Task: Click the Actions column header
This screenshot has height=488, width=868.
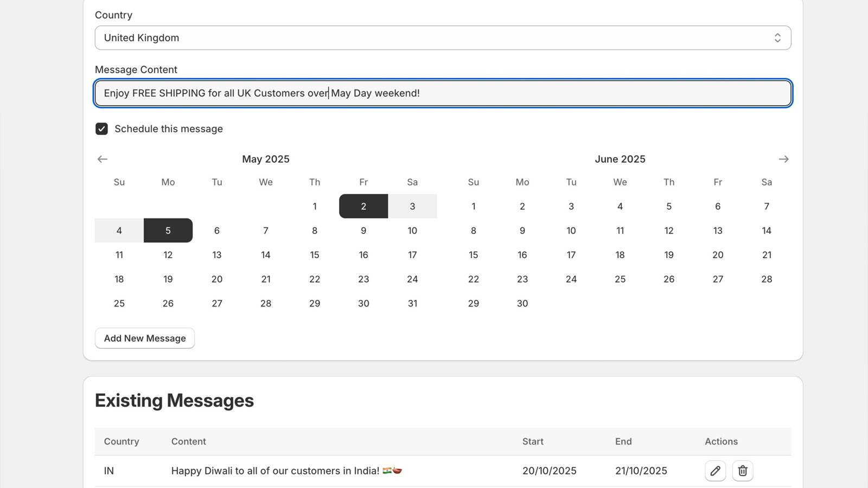Action: [721, 441]
